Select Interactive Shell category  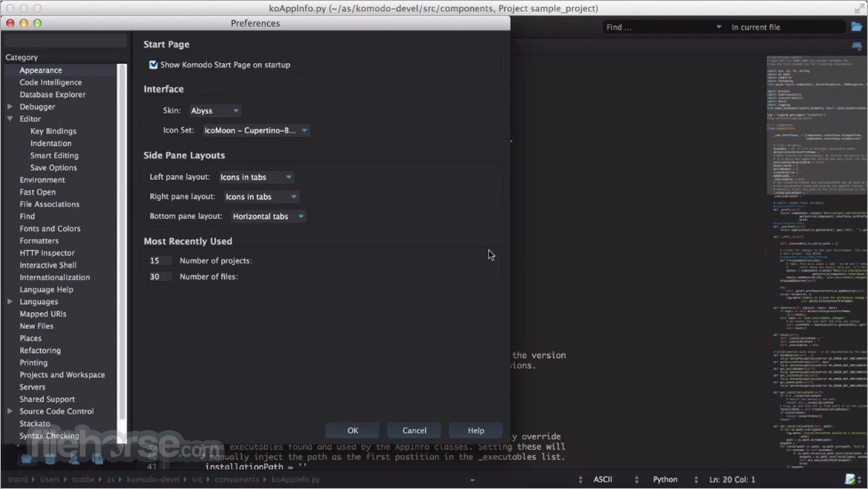click(x=48, y=265)
